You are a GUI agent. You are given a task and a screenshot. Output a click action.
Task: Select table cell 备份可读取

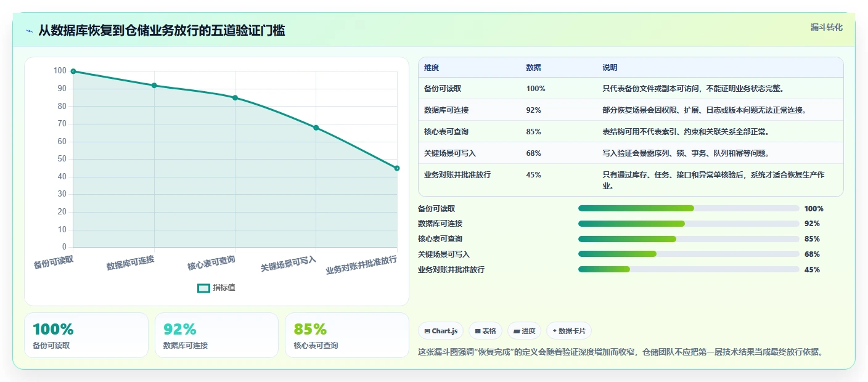443,89
